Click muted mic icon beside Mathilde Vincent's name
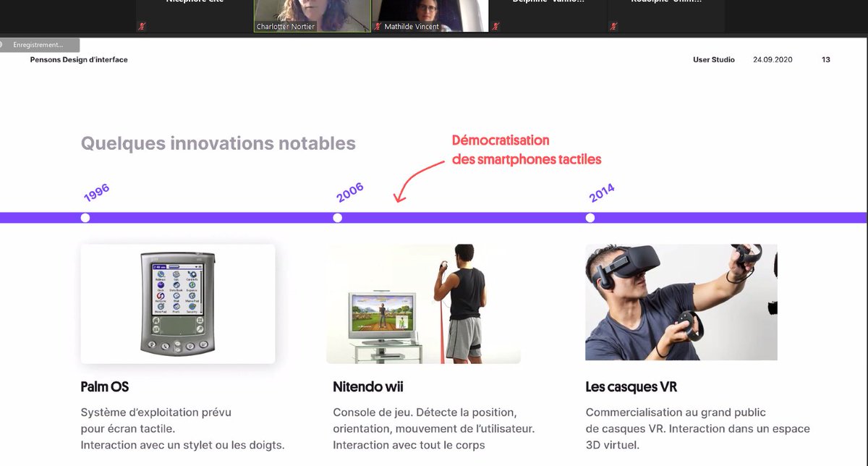Image resolution: width=868 pixels, height=466 pixels. [x=378, y=27]
